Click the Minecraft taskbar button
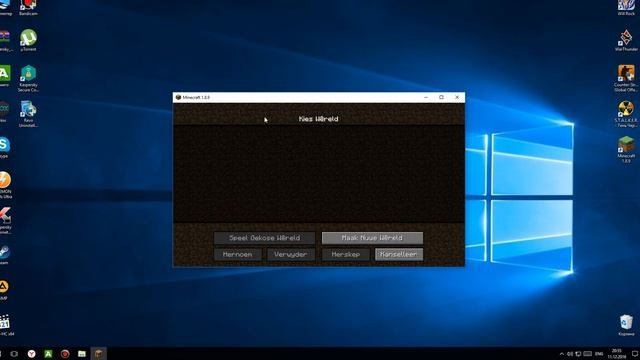The height and width of the screenshot is (360, 640). [x=98, y=354]
